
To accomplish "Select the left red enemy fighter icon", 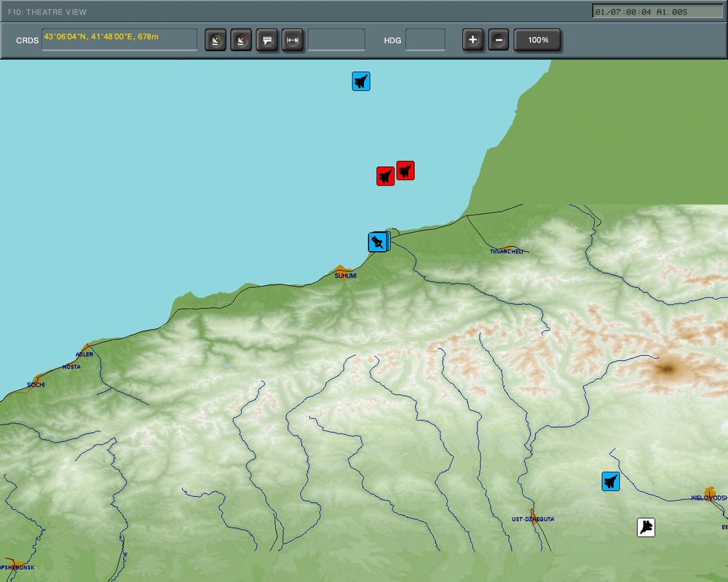I will click(x=385, y=176).
